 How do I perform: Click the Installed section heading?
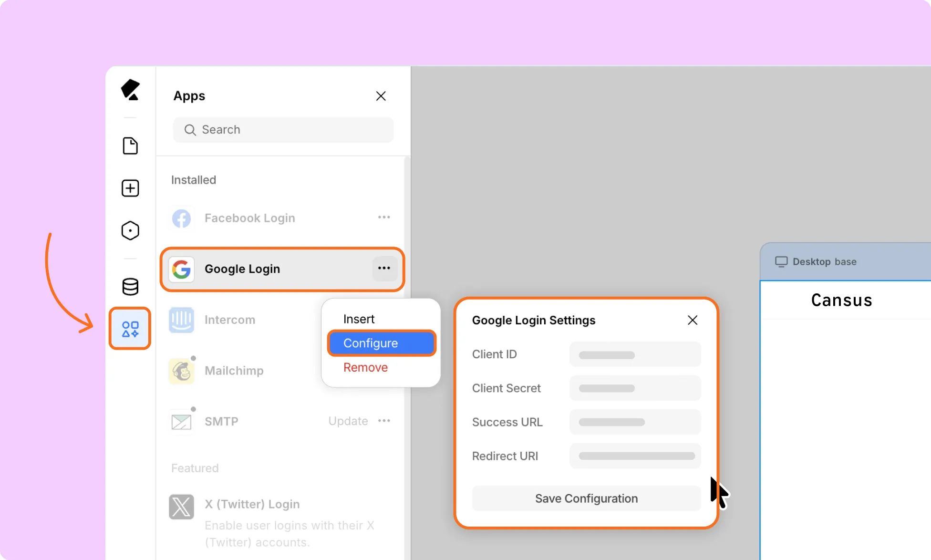pyautogui.click(x=194, y=180)
